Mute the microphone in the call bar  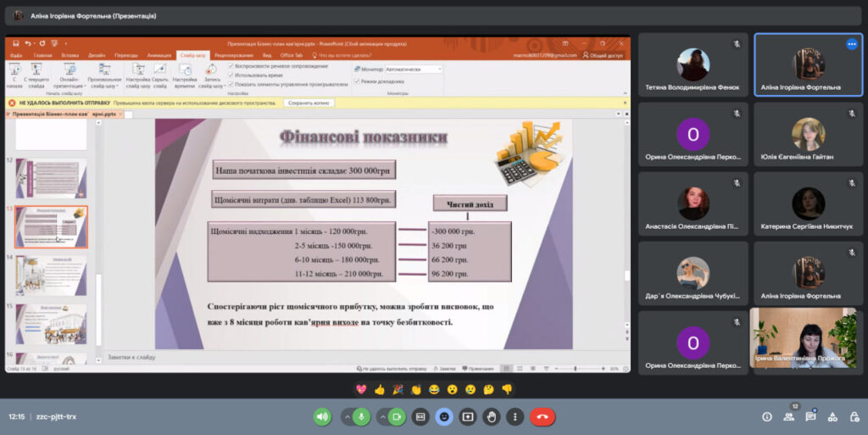click(x=362, y=416)
